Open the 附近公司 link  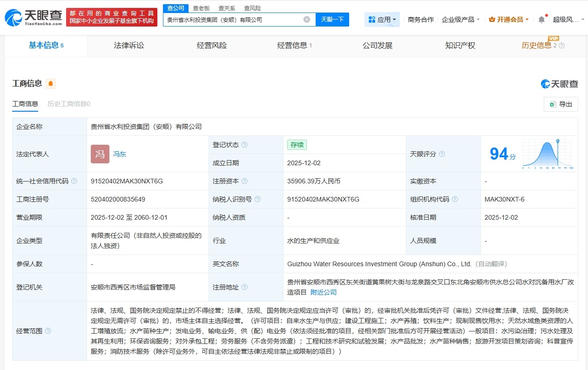324,292
